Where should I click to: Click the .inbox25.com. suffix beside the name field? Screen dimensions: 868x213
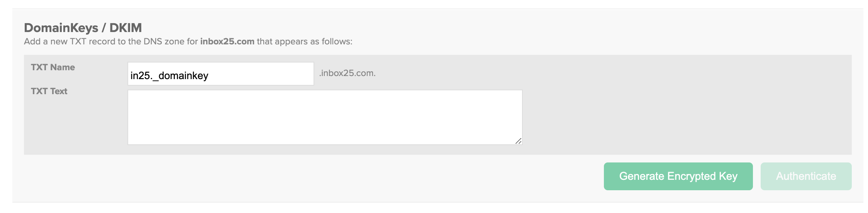tap(347, 73)
